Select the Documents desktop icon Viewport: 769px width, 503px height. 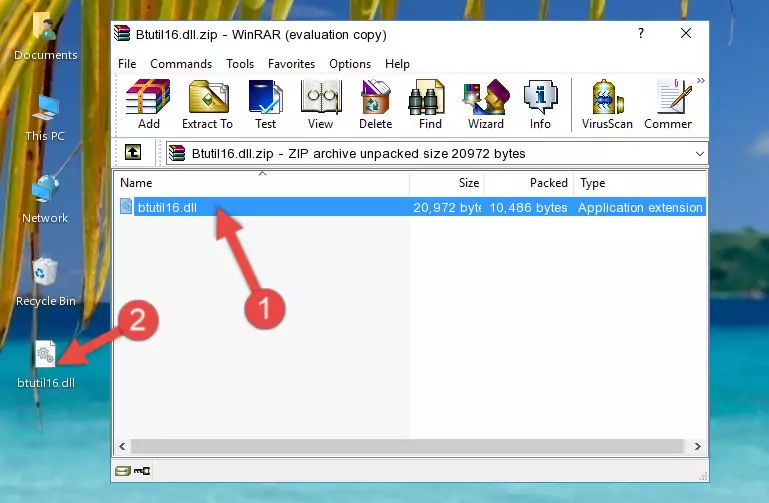click(46, 37)
